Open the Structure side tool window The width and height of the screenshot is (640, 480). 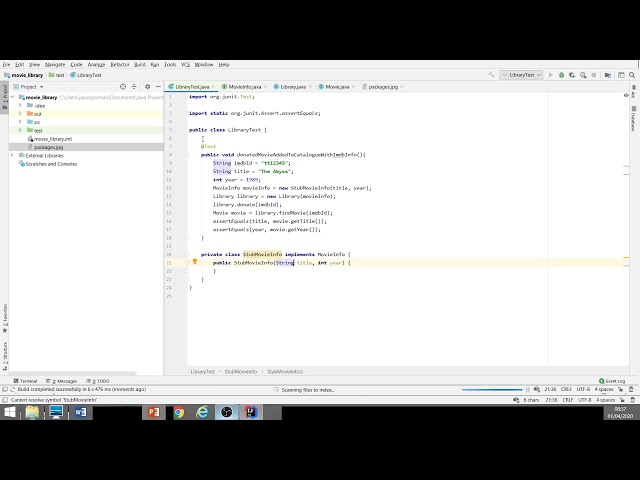[x=5, y=356]
